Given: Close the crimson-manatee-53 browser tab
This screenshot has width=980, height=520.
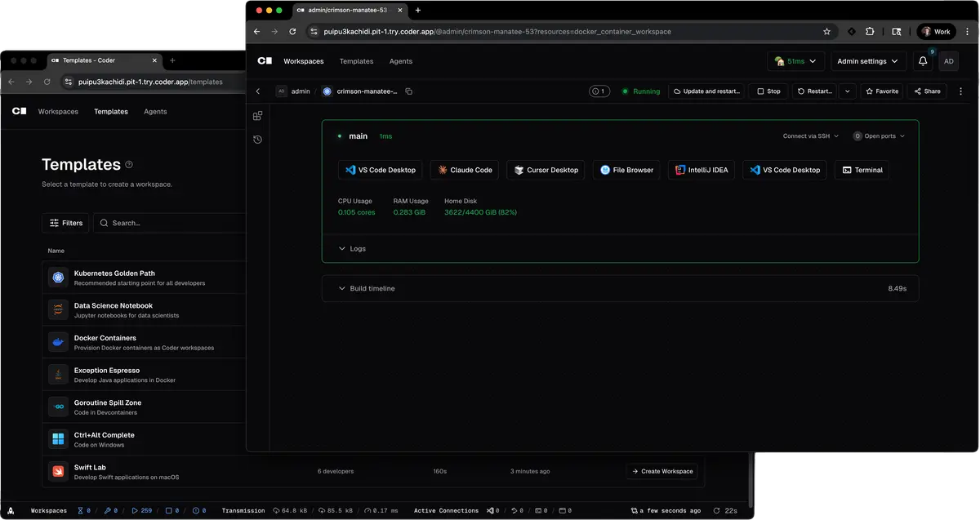Looking at the screenshot, I should point(401,10).
